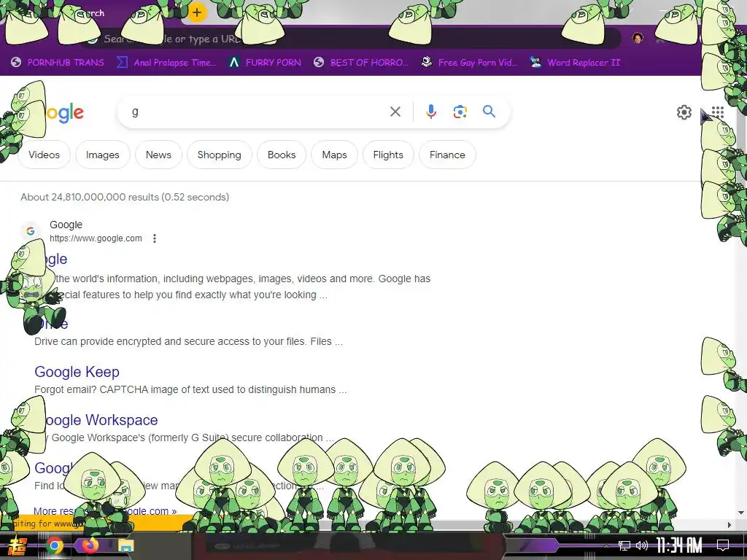This screenshot has width=747, height=560.
Task: Open the Google apps grid
Action: tap(718, 112)
